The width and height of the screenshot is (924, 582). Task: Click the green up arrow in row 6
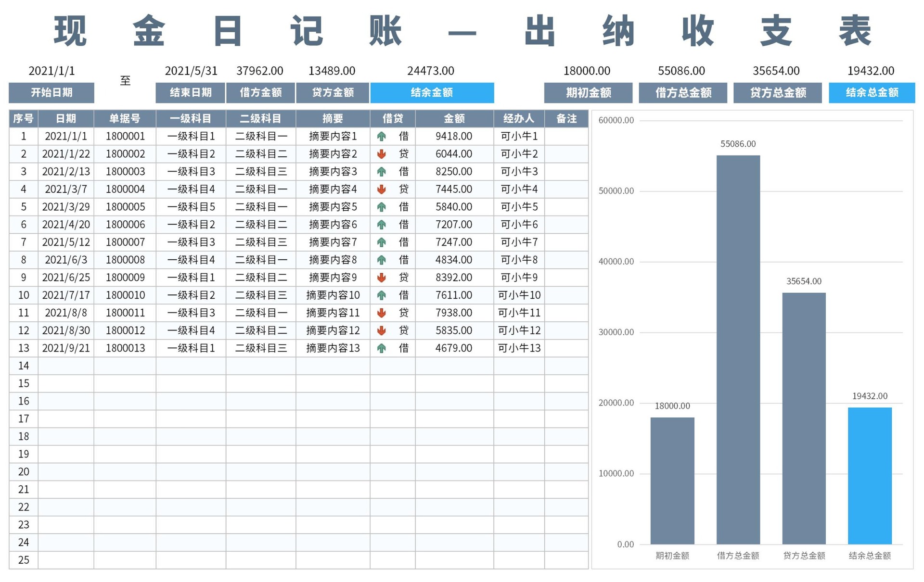coord(381,225)
